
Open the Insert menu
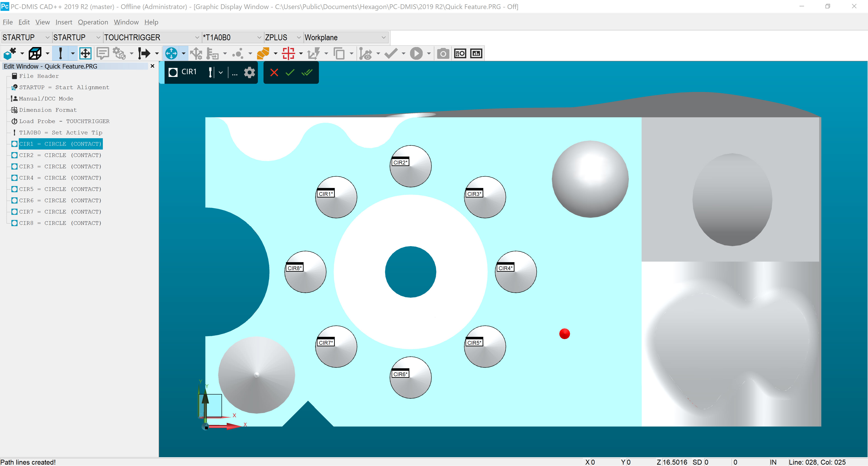64,22
